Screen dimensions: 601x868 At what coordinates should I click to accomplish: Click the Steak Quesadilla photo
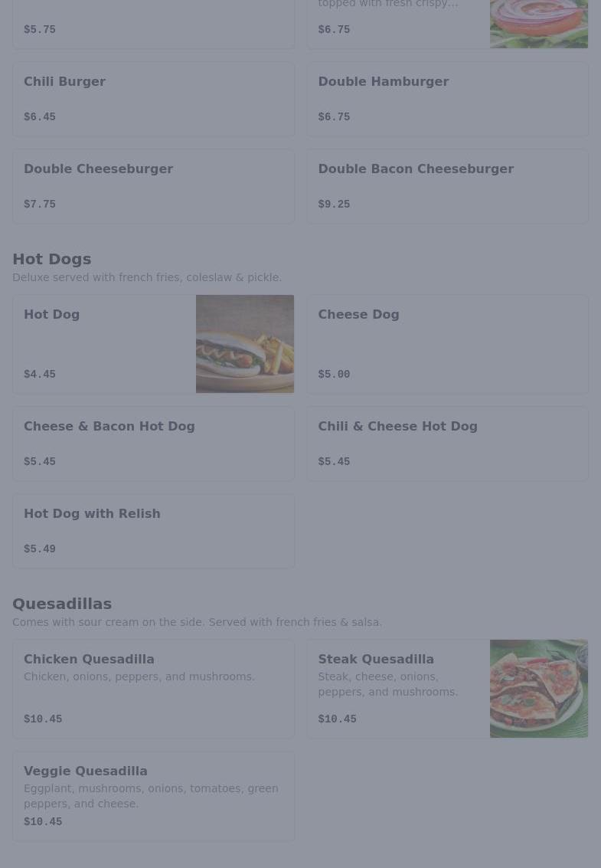click(x=538, y=689)
